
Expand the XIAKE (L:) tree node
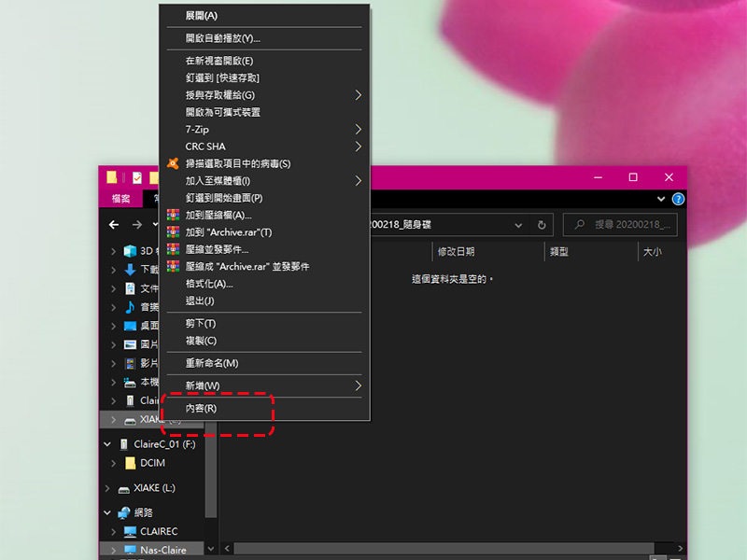107,488
